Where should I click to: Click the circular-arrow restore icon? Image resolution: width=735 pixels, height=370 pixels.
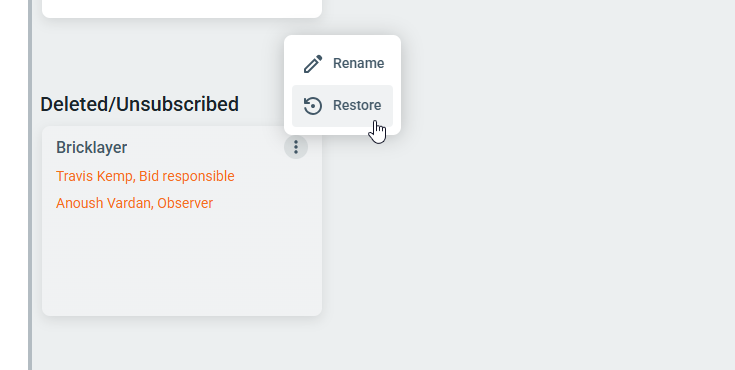pyautogui.click(x=313, y=106)
